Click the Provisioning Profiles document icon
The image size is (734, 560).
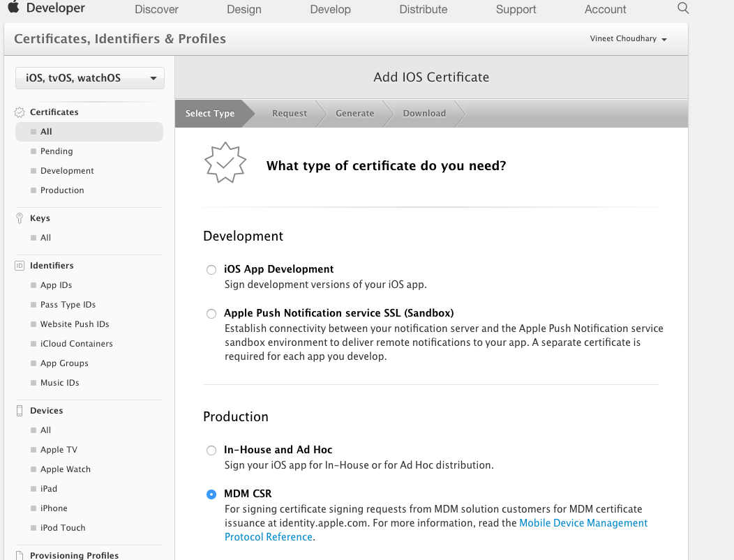pyautogui.click(x=20, y=555)
